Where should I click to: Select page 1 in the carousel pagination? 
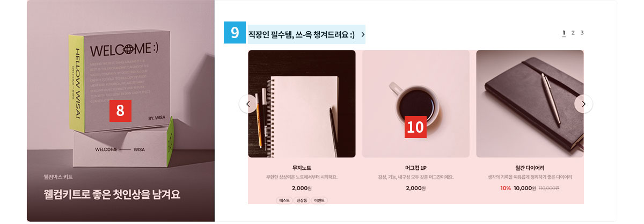coord(563,33)
